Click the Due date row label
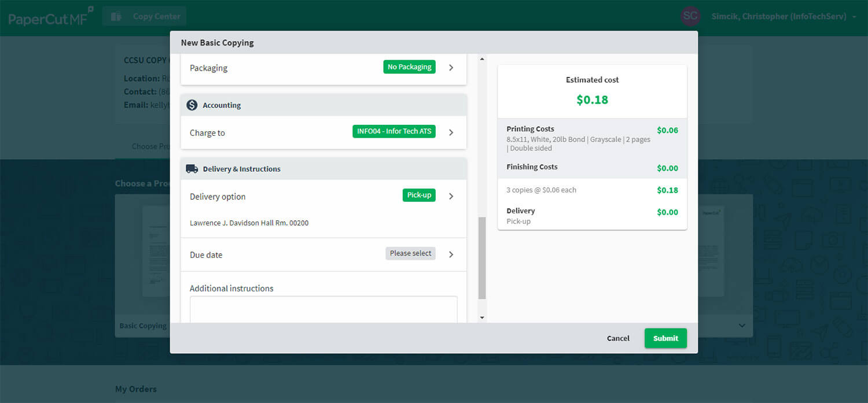The width and height of the screenshot is (868, 403). (206, 254)
